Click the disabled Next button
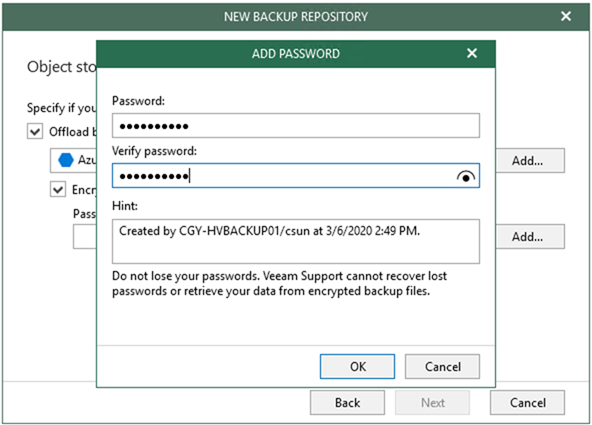 433,403
